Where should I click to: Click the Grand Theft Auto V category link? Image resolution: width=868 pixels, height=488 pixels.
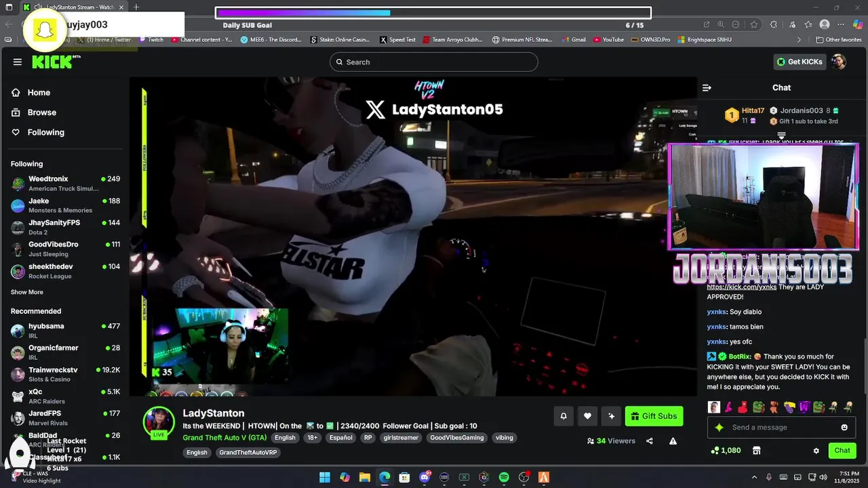coord(224,438)
